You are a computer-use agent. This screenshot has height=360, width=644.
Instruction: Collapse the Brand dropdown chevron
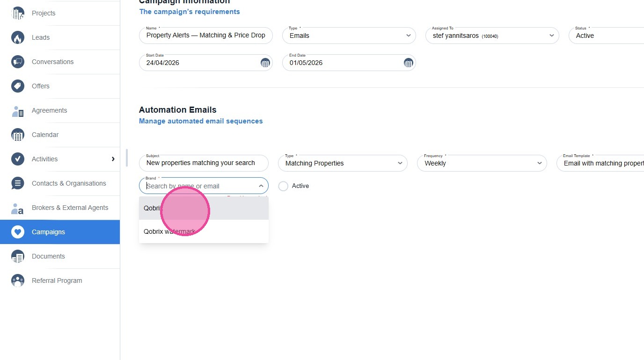point(261,186)
